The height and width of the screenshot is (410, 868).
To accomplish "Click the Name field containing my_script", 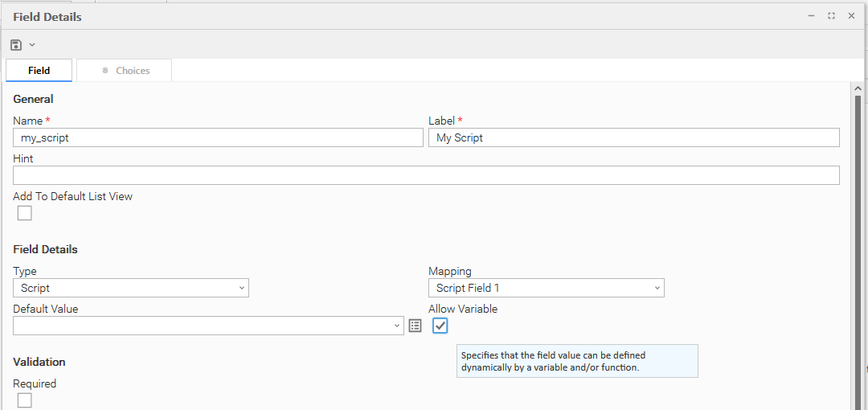I will pyautogui.click(x=218, y=137).
